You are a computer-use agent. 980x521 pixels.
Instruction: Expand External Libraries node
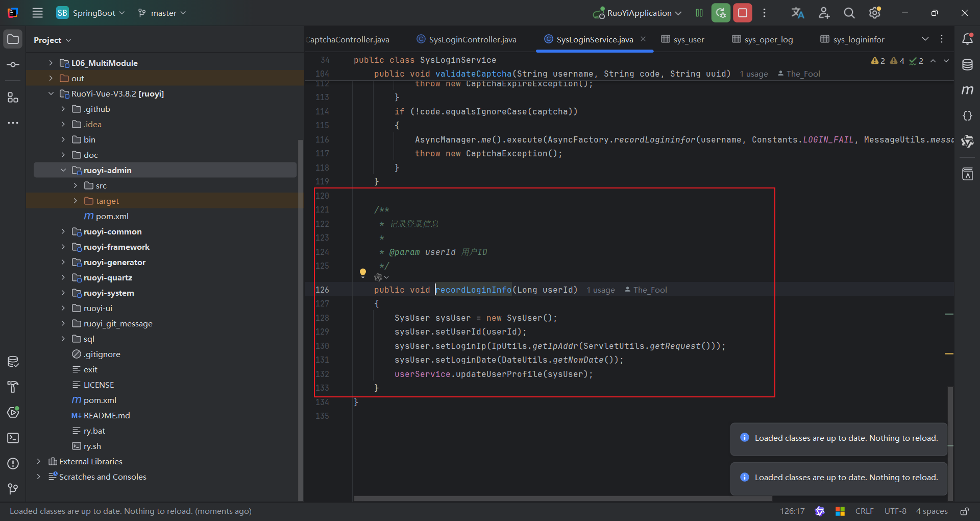click(x=38, y=461)
